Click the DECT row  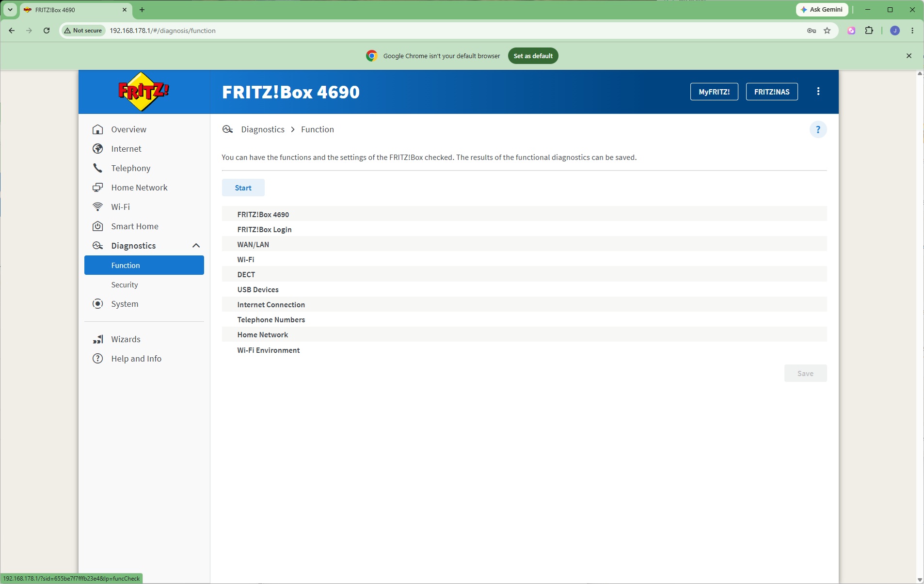(525, 274)
